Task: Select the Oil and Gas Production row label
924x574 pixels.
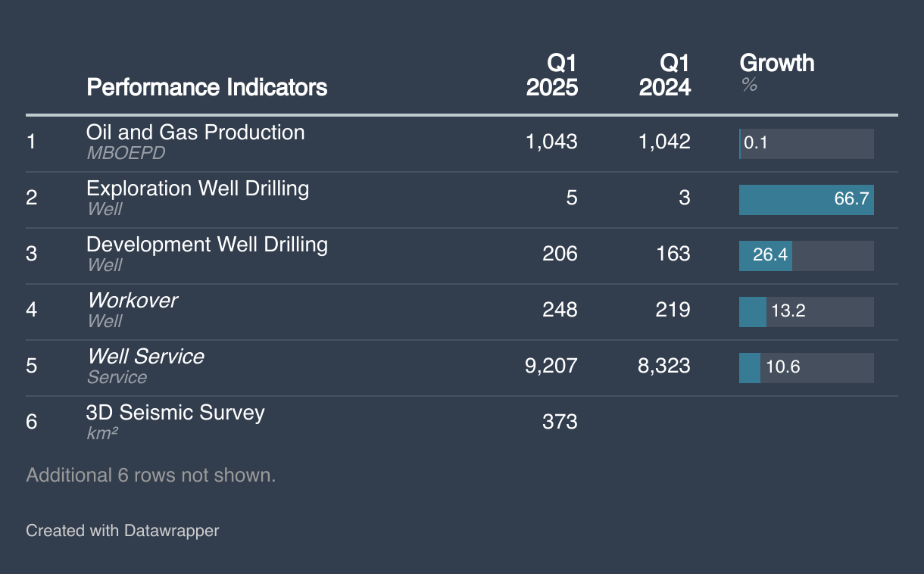Action: tap(195, 133)
